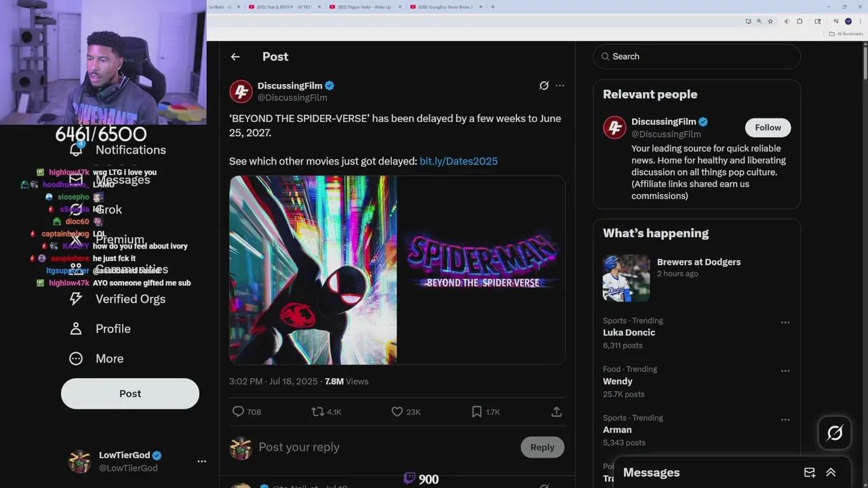This screenshot has width=868, height=488.
Task: Open account menu dots beside LowTierGod
Action: (x=201, y=462)
